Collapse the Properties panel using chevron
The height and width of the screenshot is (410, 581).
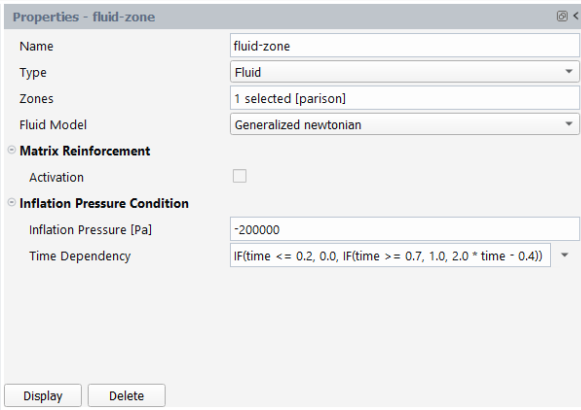(x=576, y=16)
